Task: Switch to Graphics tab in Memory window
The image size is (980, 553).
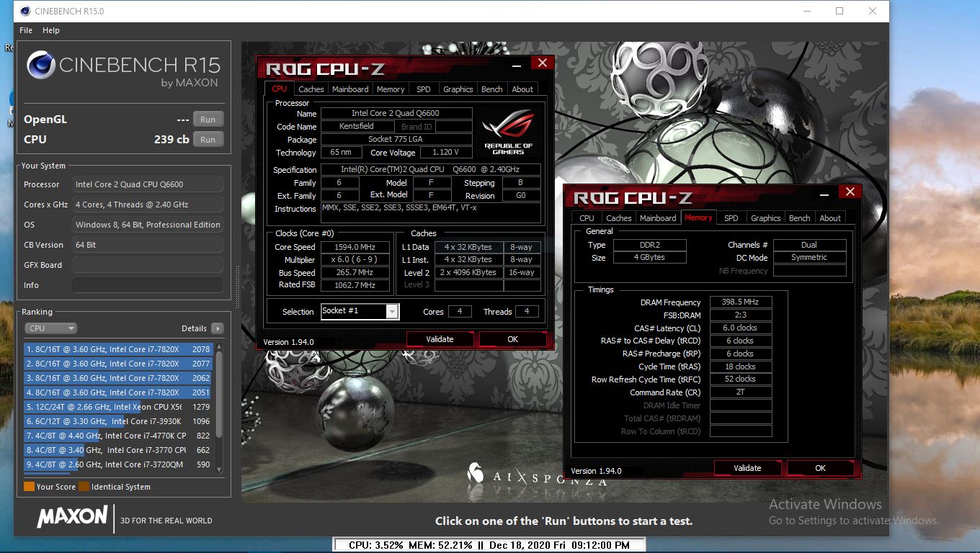Action: tap(766, 218)
